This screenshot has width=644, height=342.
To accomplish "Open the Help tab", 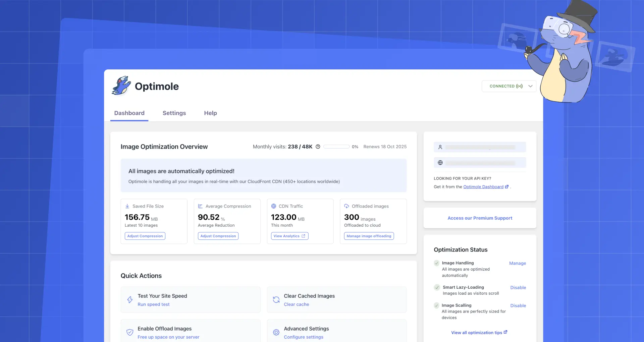I will 210,113.
